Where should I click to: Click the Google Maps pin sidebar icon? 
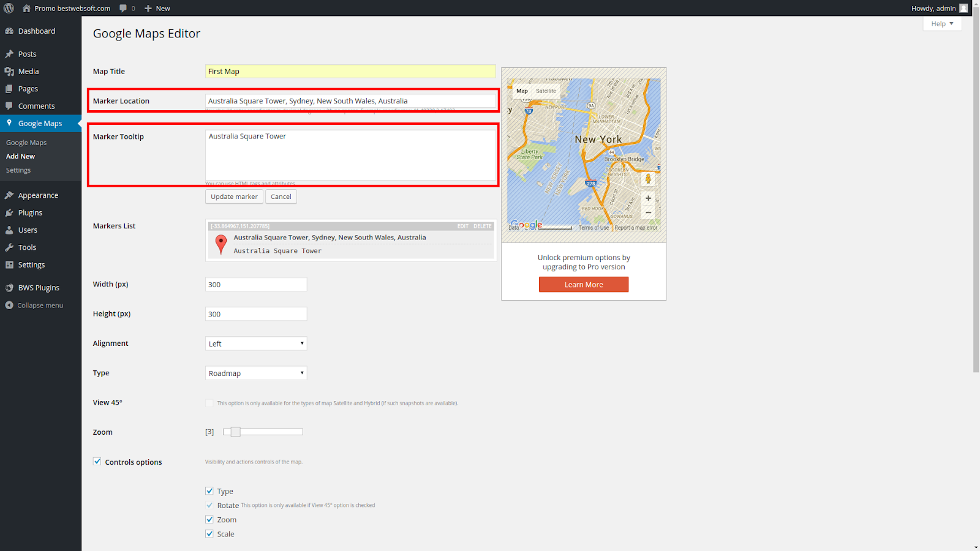[9, 123]
